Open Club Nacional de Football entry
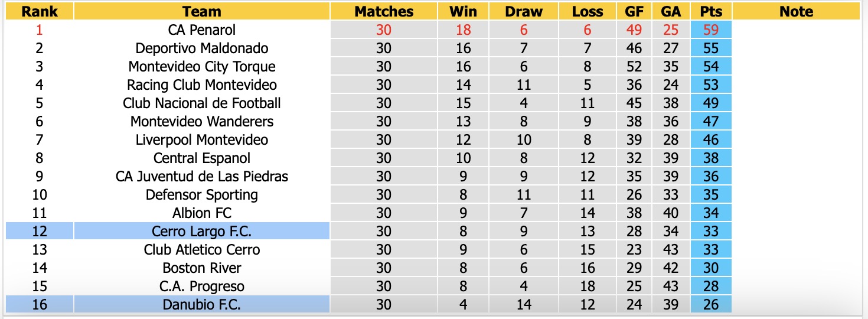Image resolution: width=868 pixels, height=319 pixels. [x=202, y=103]
